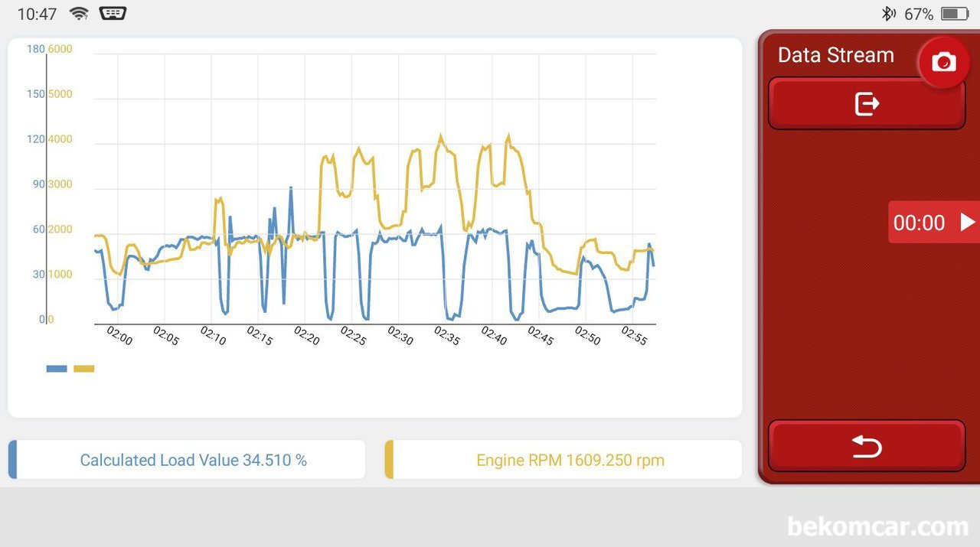Click the 02:30 time axis label
This screenshot has height=547, width=980.
coord(400,336)
